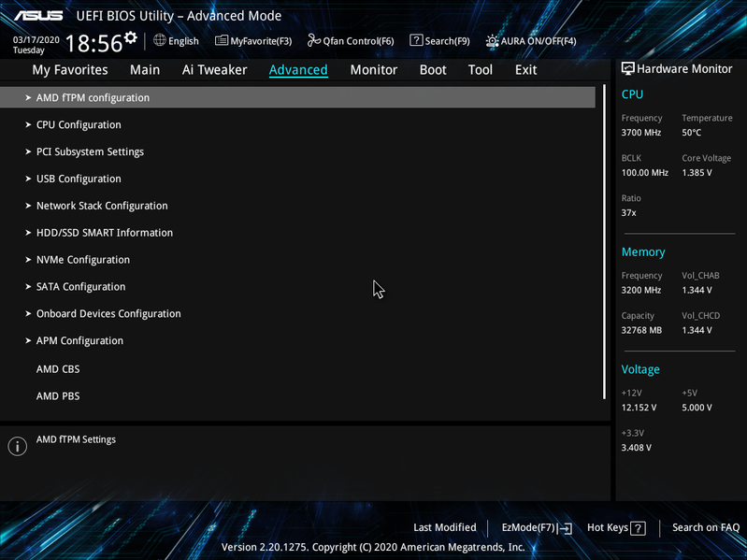Click the CPU section heading
The height and width of the screenshot is (560, 747).
coord(632,94)
